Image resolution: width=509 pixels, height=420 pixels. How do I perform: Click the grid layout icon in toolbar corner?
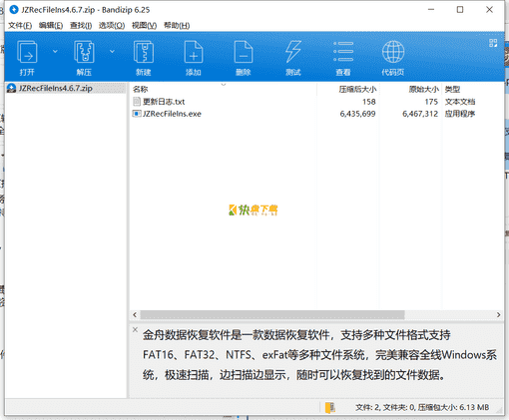493,43
